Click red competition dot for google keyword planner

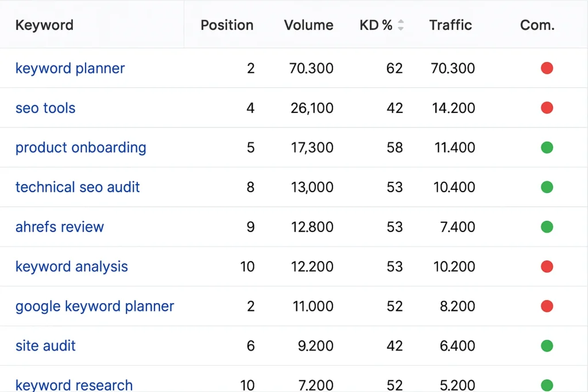tap(547, 306)
